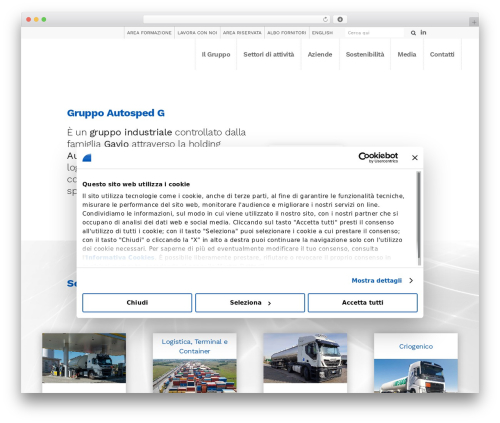Click Chiudi button
500x423 pixels.
click(137, 303)
